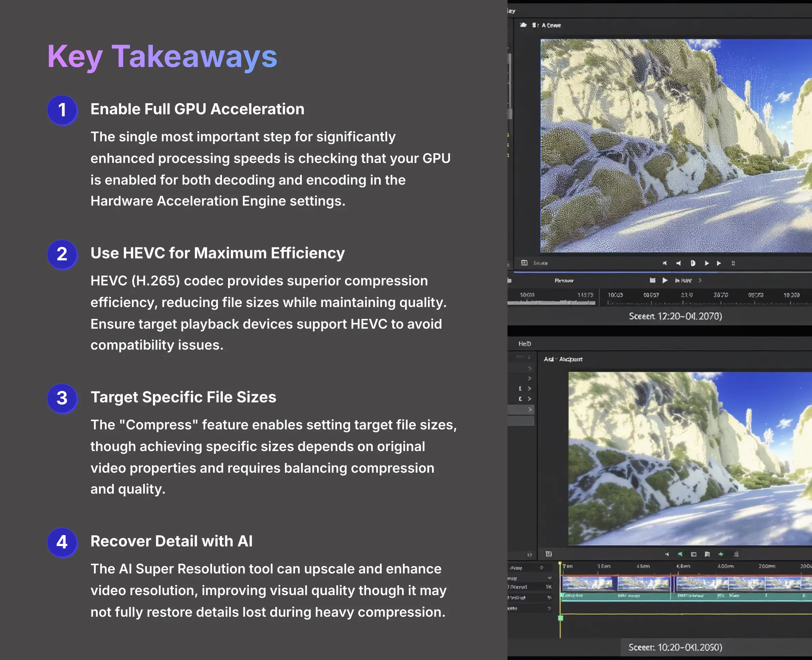
Task: Click the Target Specific File Sizes heading
Action: click(x=183, y=397)
